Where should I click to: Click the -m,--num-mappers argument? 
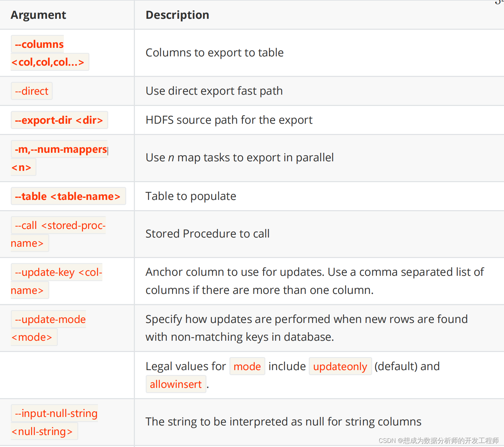pos(59,158)
